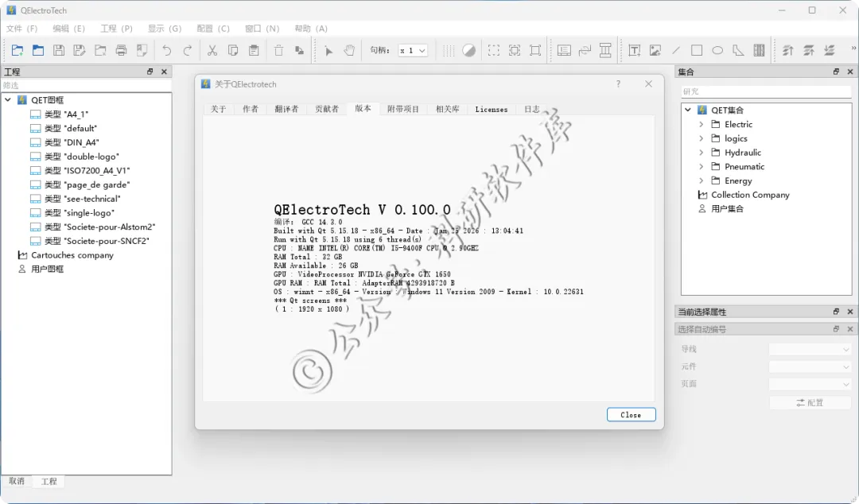Select the Ellipse drawing tool

point(717,50)
